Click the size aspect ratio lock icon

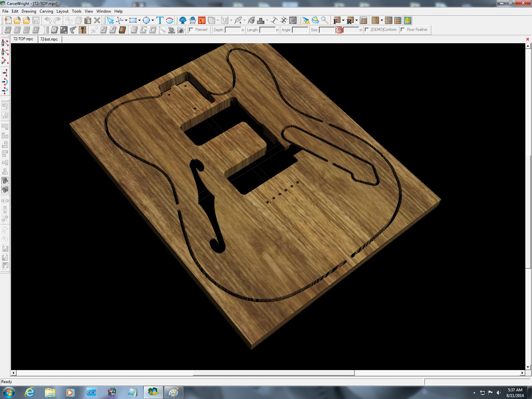point(339,30)
